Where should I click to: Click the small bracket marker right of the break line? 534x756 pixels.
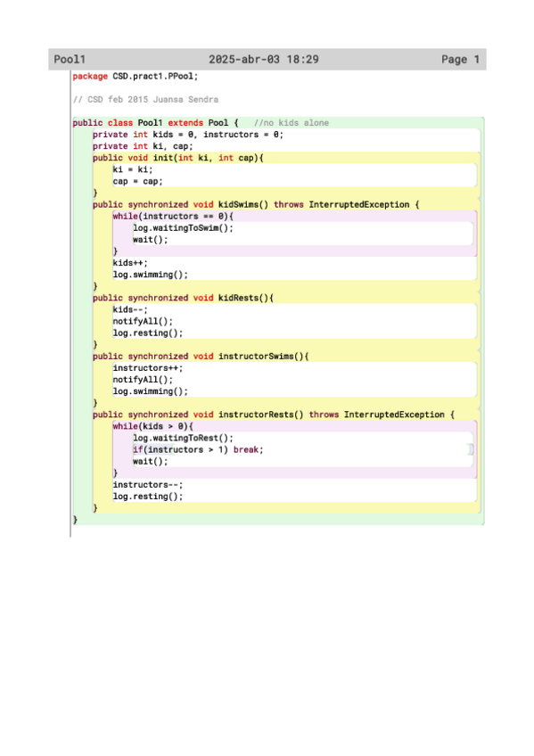[x=471, y=449]
